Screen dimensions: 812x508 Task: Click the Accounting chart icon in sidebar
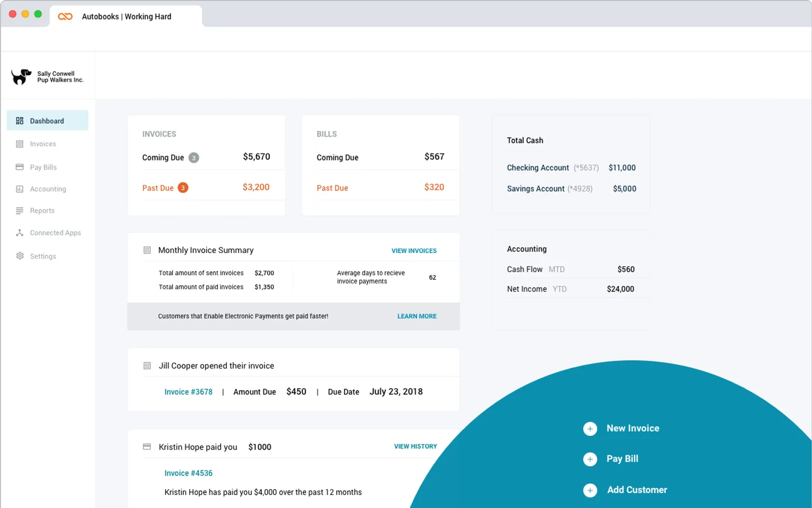coord(20,189)
